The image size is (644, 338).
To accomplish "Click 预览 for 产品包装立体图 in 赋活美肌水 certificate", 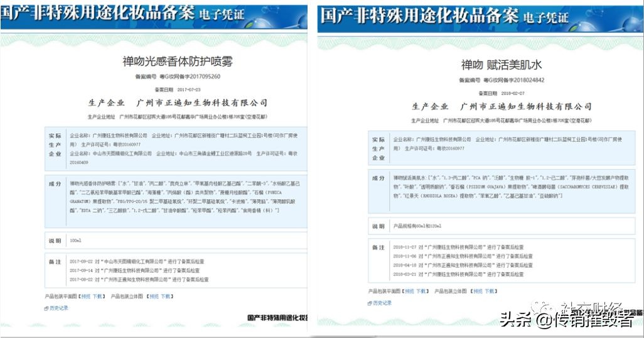I will coord(478,291).
